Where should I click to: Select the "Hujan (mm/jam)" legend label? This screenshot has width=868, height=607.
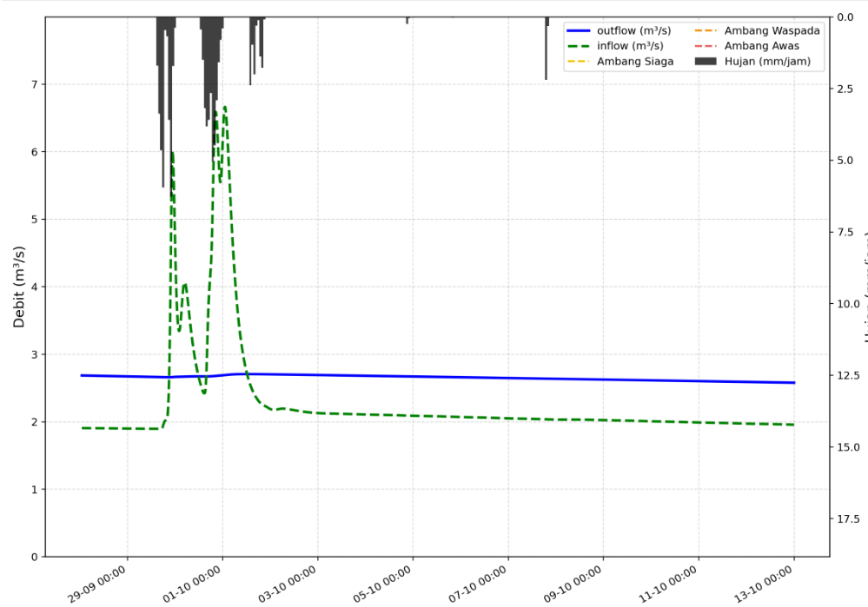click(x=767, y=62)
